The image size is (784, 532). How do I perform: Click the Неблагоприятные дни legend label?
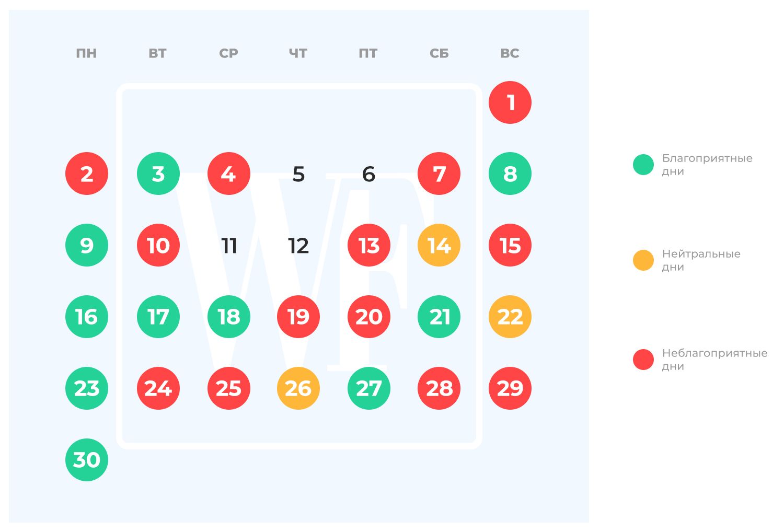click(714, 360)
